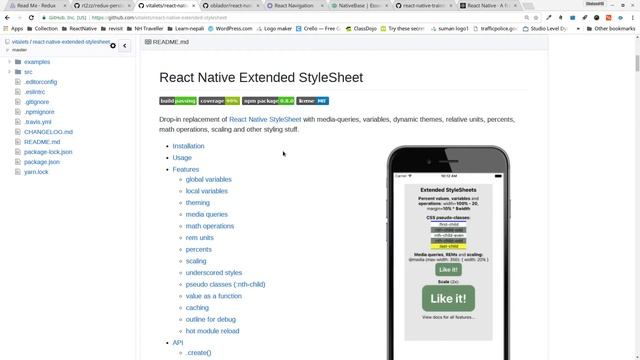This screenshot has height=360, width=640.
Task: Open the Installation link
Action: click(x=188, y=146)
